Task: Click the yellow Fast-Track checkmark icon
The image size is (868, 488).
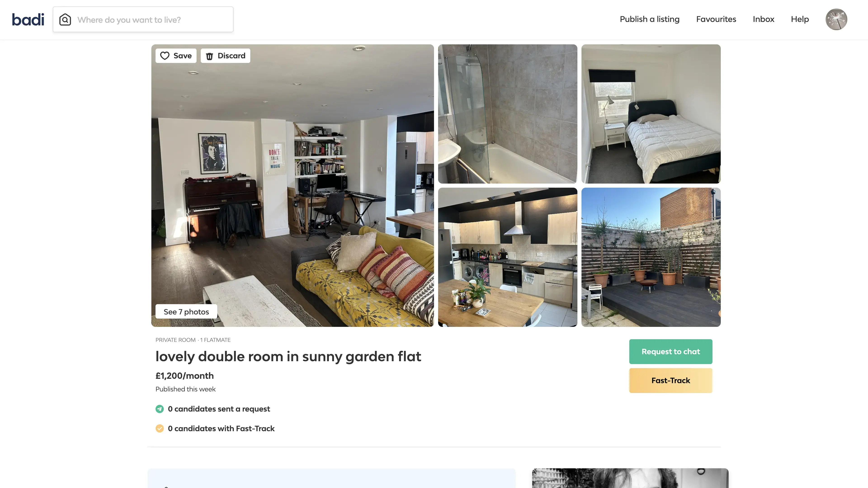Action: click(x=160, y=428)
